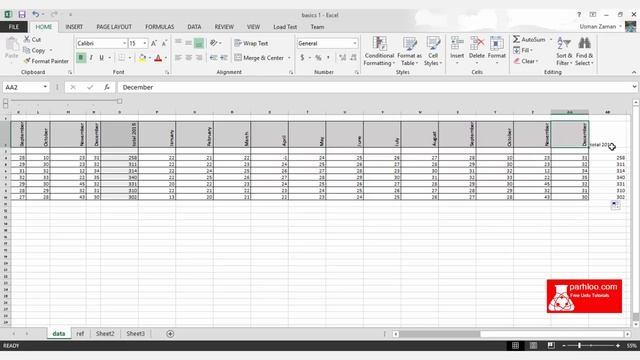Open Sort & Filter
The height and width of the screenshot is (360, 640).
[x=564, y=51]
